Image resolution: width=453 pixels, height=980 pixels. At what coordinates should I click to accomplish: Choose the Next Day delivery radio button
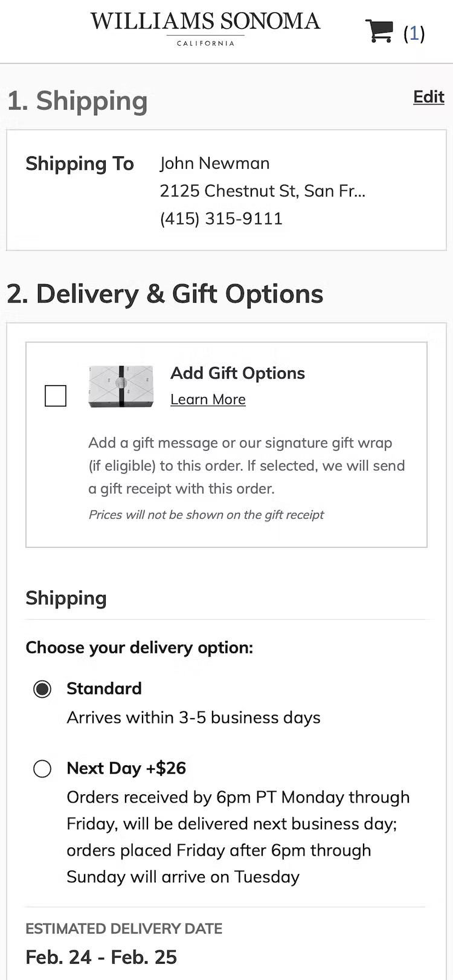pos(42,769)
